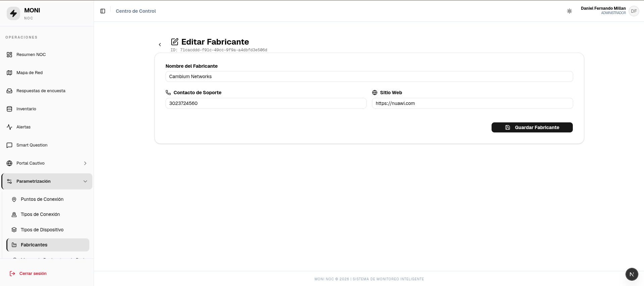Screen dimensions: 644x286
Task: Click the Inventario database icon
Action: coord(9,109)
